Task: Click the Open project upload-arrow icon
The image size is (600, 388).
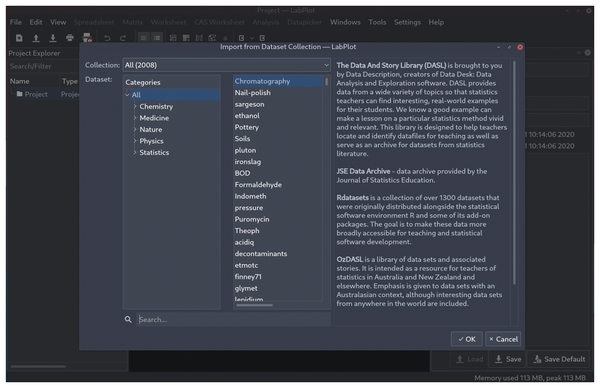Action: (x=36, y=38)
